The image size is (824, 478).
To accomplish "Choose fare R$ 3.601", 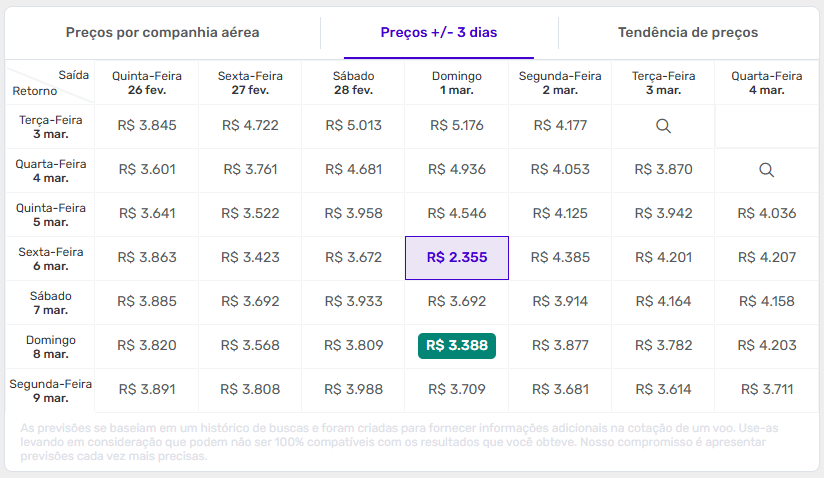I will (x=147, y=170).
